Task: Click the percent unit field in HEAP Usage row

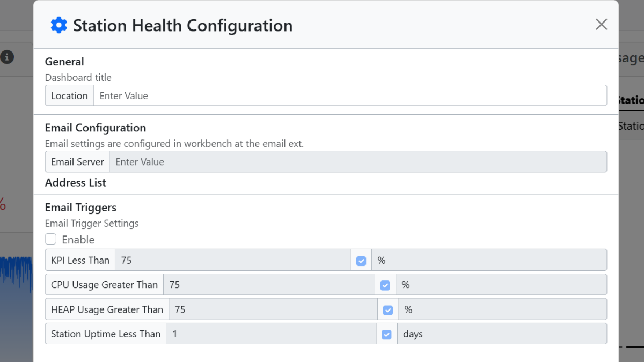Action: click(502, 310)
